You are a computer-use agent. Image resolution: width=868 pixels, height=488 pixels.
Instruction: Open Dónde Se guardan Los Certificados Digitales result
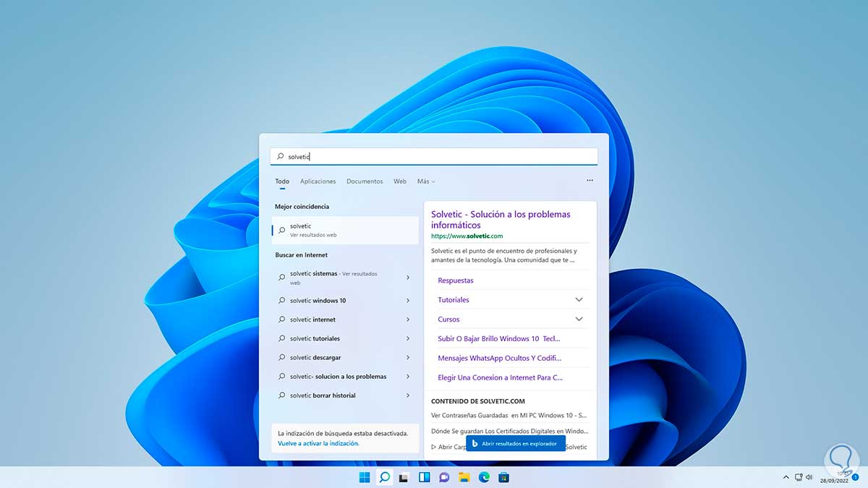click(509, 431)
